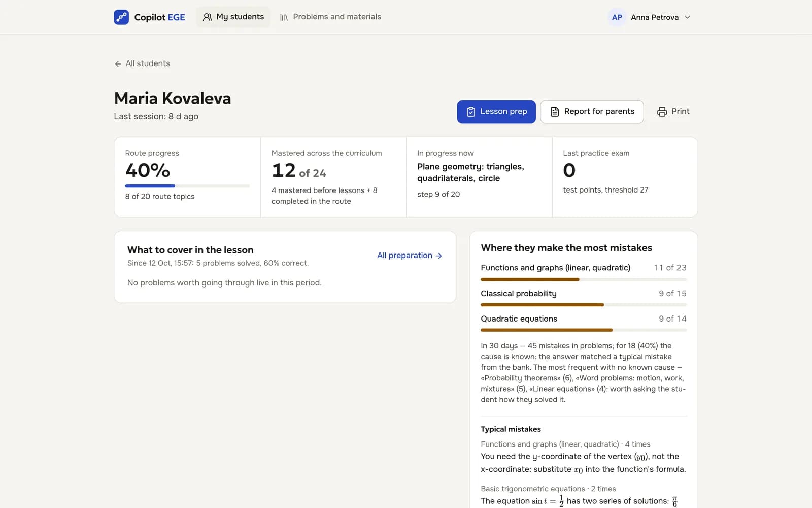Click the back arrow next to All students

[118, 63]
